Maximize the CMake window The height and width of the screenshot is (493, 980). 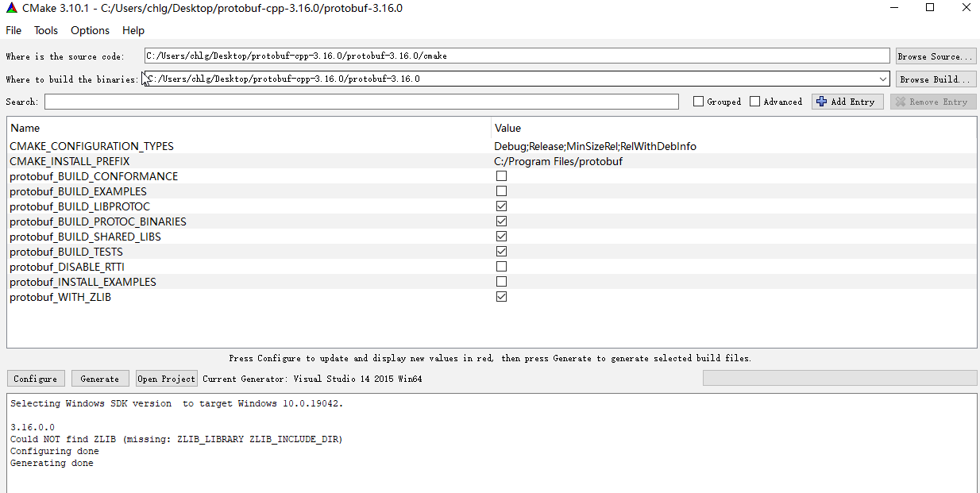930,8
